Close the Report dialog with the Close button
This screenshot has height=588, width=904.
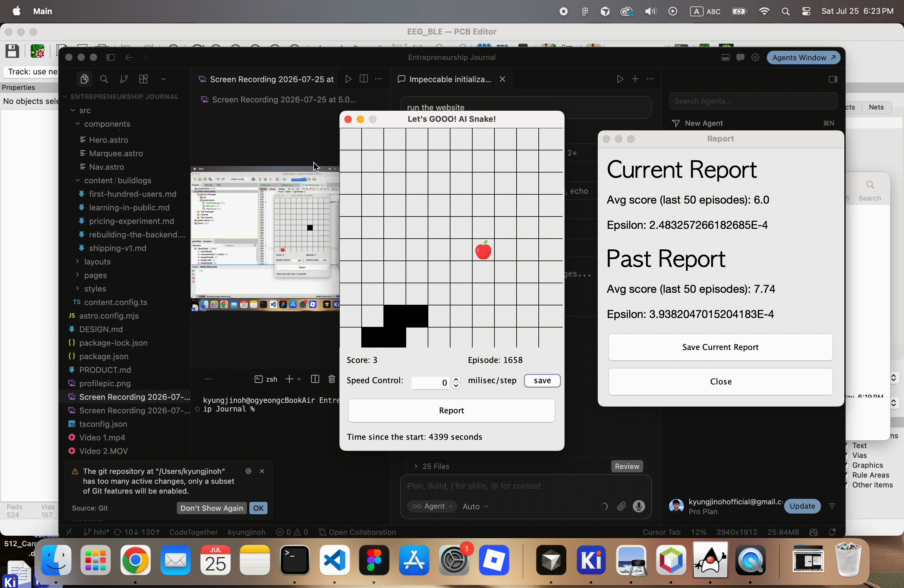tap(720, 381)
